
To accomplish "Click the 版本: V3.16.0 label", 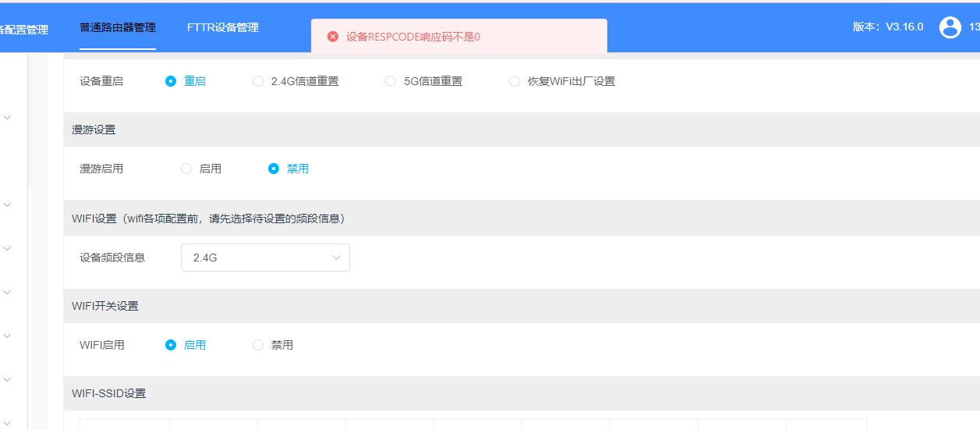I will [x=888, y=27].
